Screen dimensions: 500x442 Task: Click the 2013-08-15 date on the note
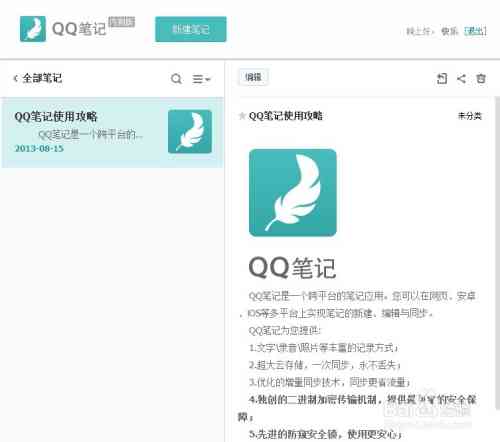pyautogui.click(x=39, y=149)
